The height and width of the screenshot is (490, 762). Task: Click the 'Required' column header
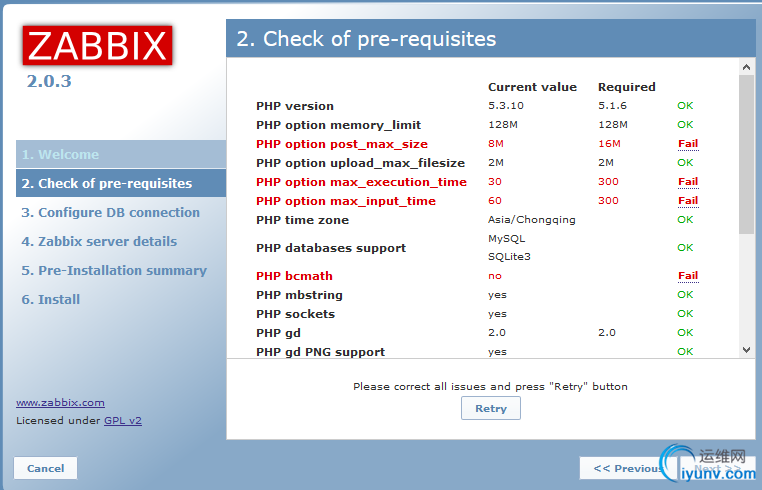coord(626,87)
